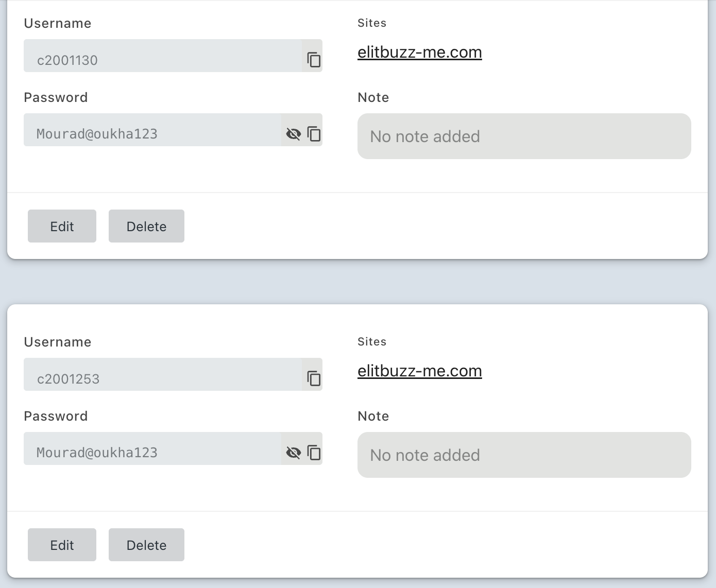Select the second entry's password field

coord(152,448)
